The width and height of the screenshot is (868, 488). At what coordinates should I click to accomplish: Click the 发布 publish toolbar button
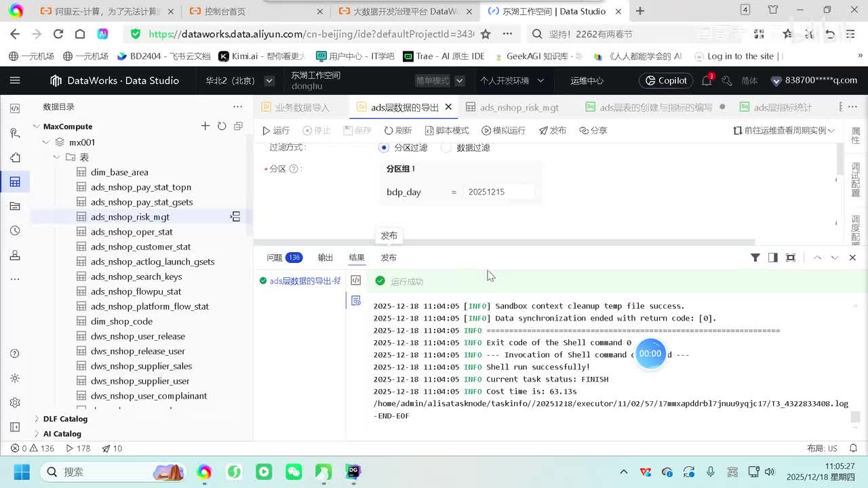[553, 130]
